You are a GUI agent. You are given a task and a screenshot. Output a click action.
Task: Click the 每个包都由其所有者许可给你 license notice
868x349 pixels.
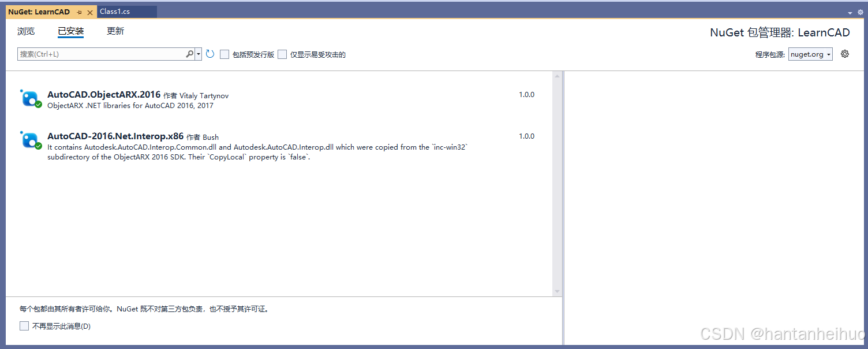[144, 309]
